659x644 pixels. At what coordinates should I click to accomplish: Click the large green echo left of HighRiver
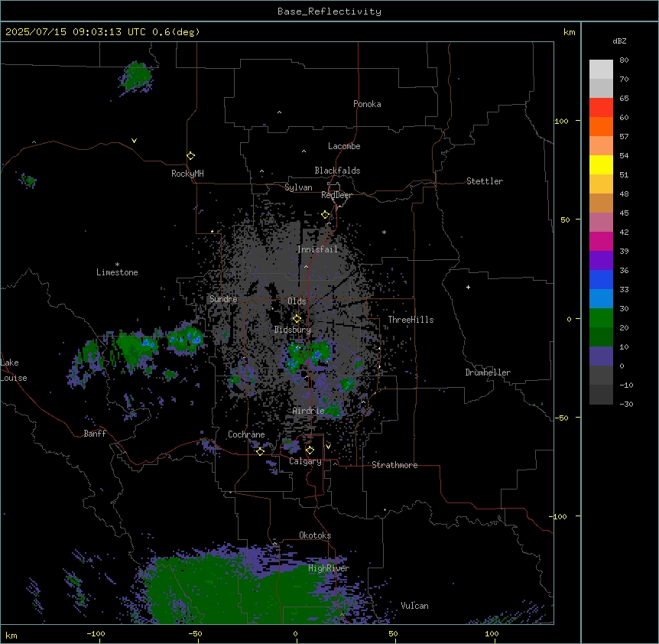pyautogui.click(x=235, y=588)
